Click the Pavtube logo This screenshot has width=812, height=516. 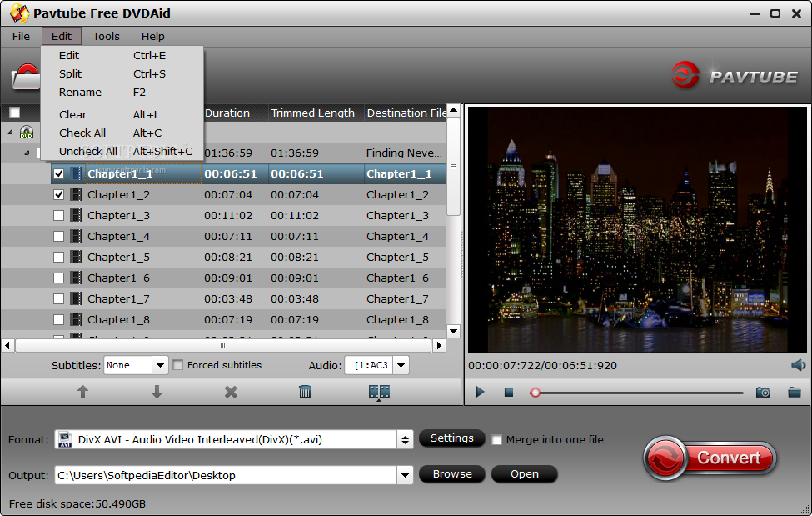tap(735, 76)
